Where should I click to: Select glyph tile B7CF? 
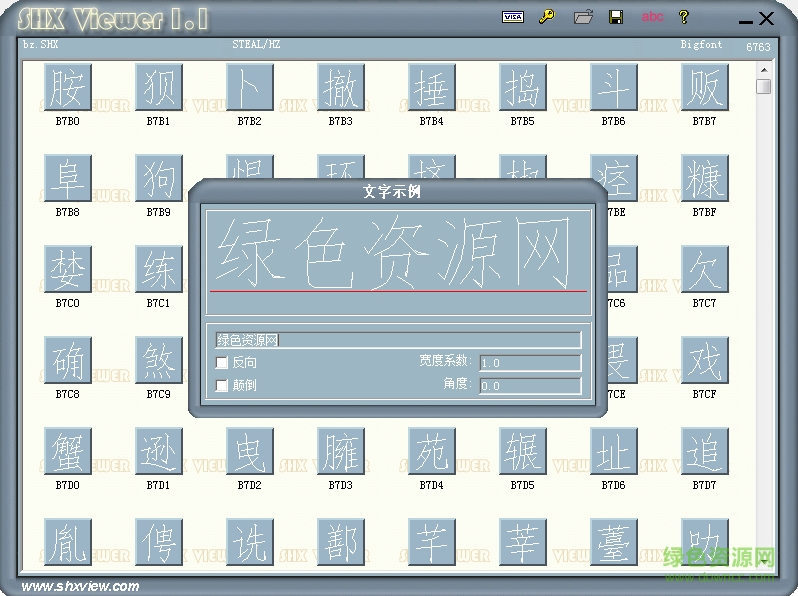point(705,360)
